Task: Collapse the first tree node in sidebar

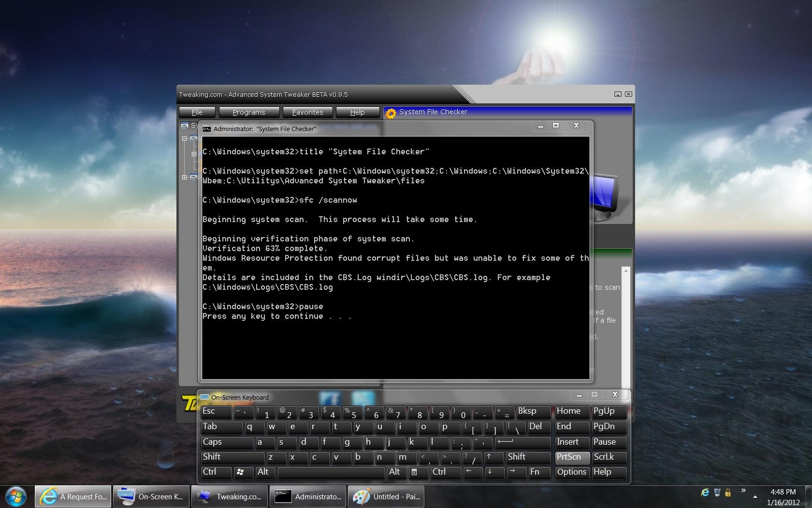Action: pyautogui.click(x=185, y=139)
